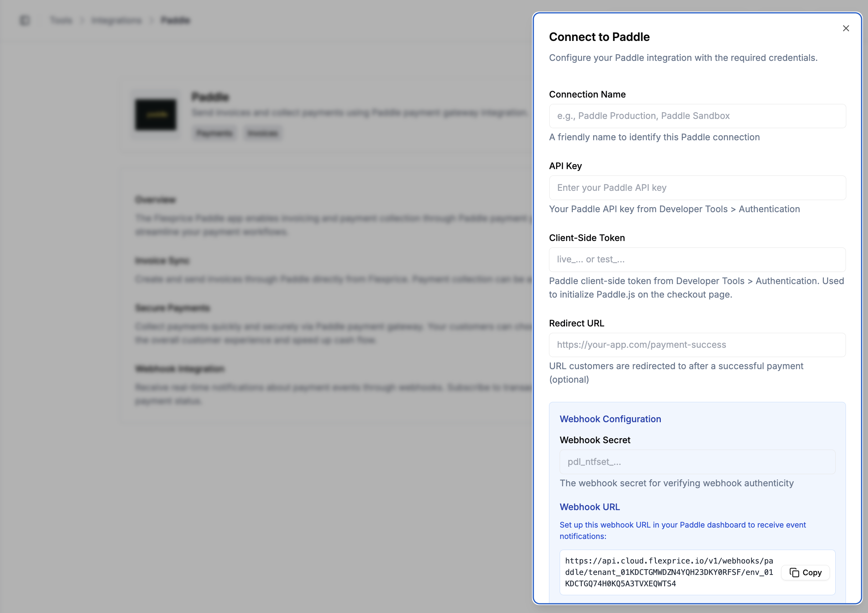Click 'Set up this webhook URL' instruction text
868x613 pixels.
coord(683,531)
